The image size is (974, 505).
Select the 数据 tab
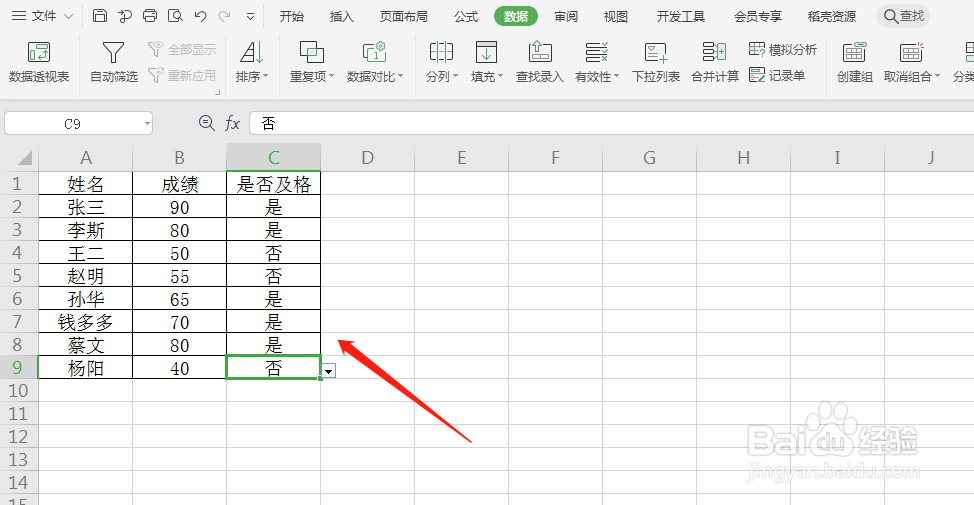[516, 16]
